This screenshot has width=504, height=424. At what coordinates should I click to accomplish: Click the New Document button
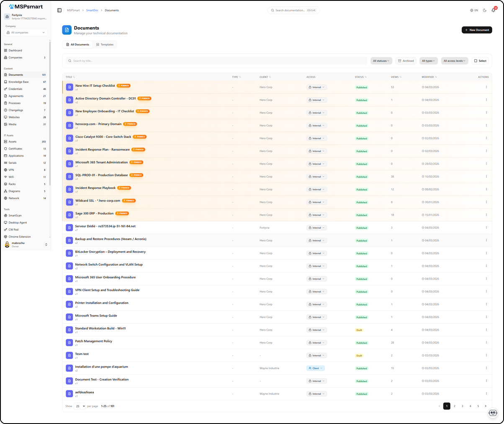476,30
